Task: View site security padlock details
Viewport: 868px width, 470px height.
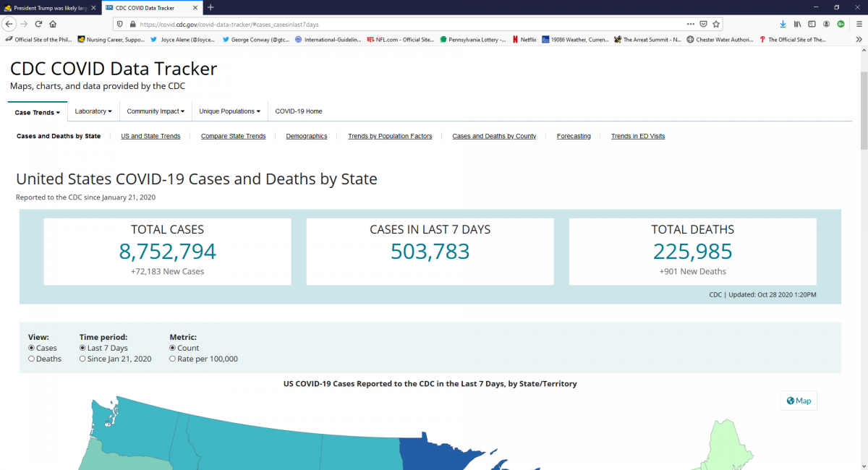Action: pos(132,24)
